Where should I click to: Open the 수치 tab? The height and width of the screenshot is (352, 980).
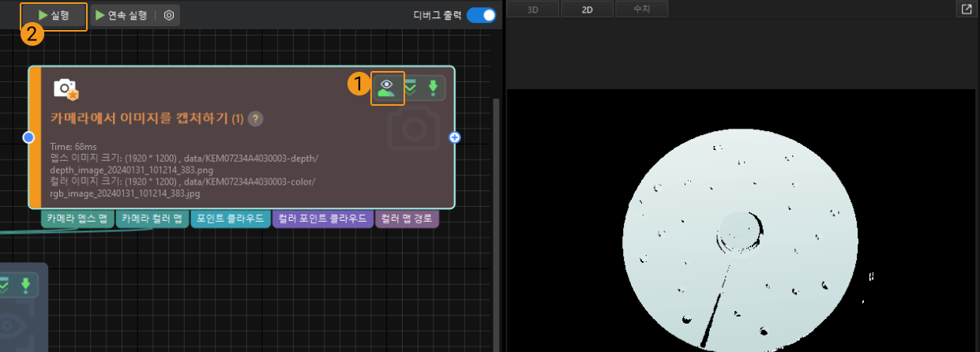[x=640, y=9]
